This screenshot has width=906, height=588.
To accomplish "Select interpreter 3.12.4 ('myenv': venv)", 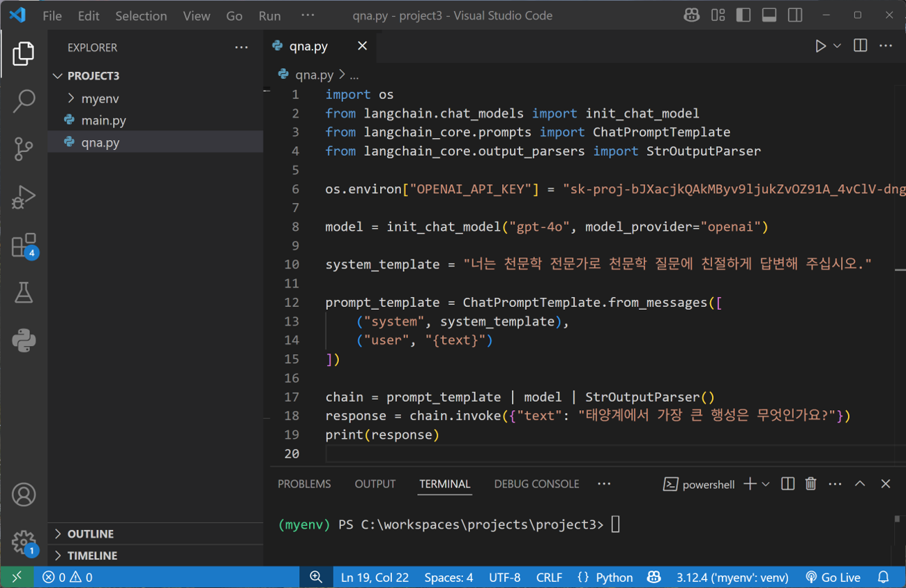I will pyautogui.click(x=732, y=577).
